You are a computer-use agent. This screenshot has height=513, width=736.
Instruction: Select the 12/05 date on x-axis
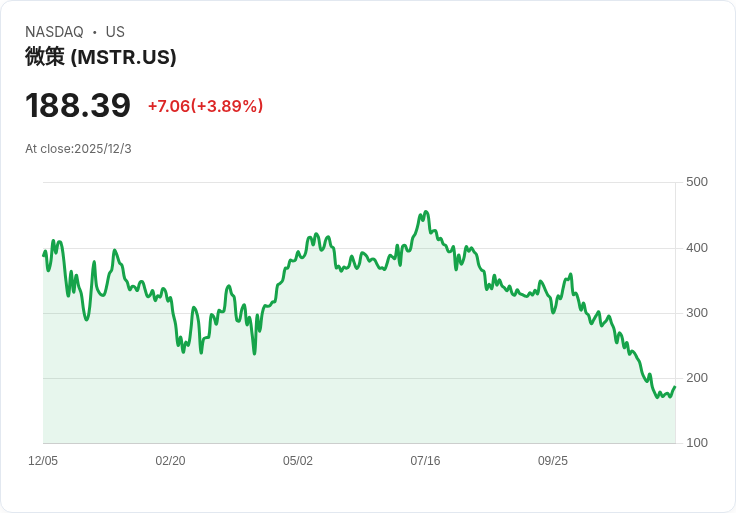point(43,461)
